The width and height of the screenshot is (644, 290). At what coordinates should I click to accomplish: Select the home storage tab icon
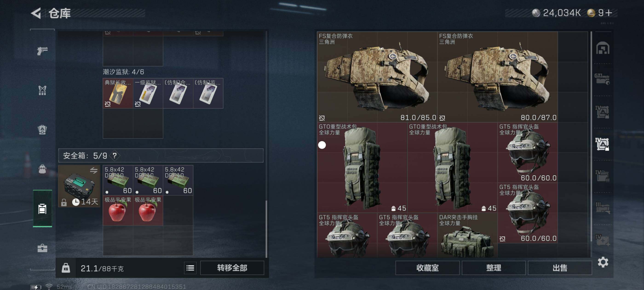pyautogui.click(x=603, y=48)
